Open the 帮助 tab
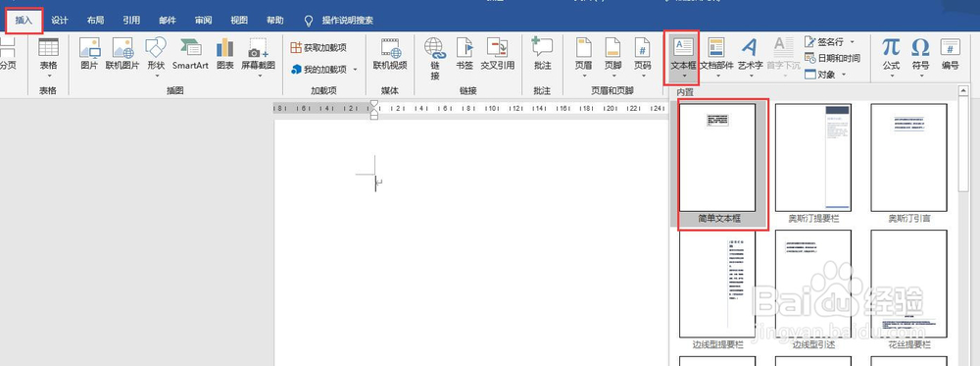Screen dimensions: 980x366 coord(275,20)
